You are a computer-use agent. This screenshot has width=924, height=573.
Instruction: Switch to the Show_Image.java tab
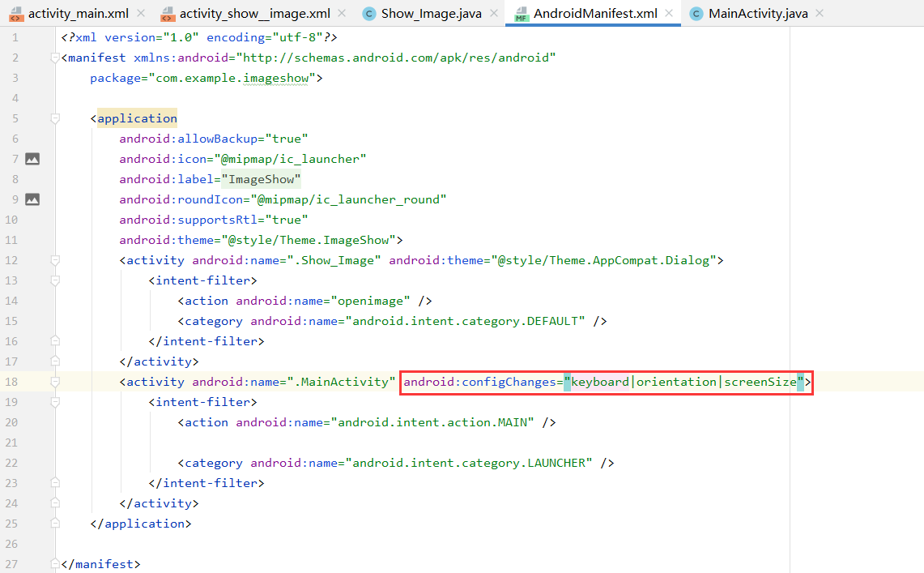coord(432,14)
